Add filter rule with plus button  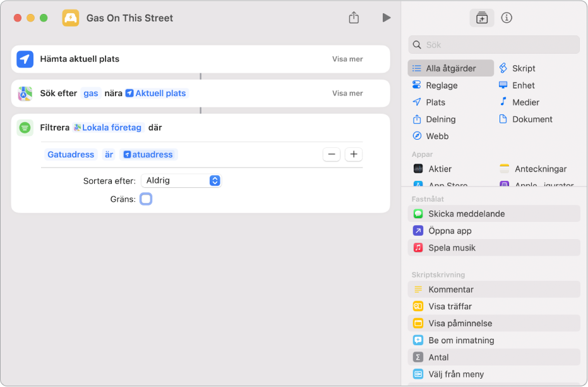click(x=354, y=154)
